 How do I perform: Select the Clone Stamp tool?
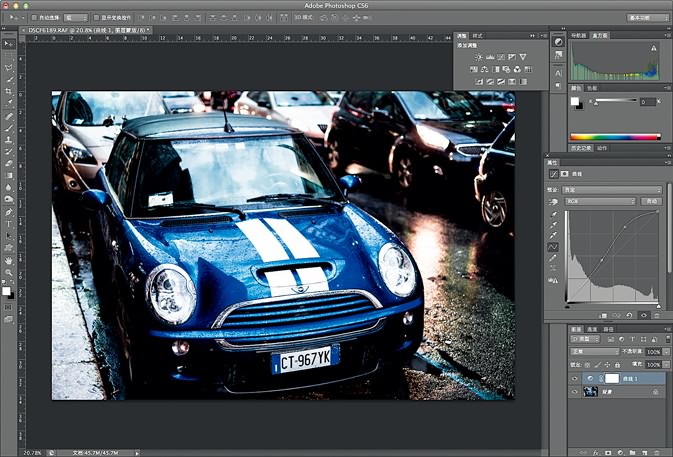tap(8, 139)
